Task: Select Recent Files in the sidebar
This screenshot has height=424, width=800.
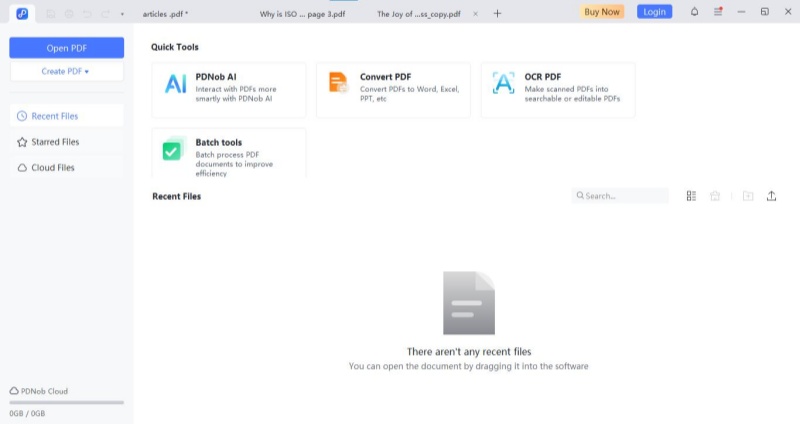Action: pos(66,116)
